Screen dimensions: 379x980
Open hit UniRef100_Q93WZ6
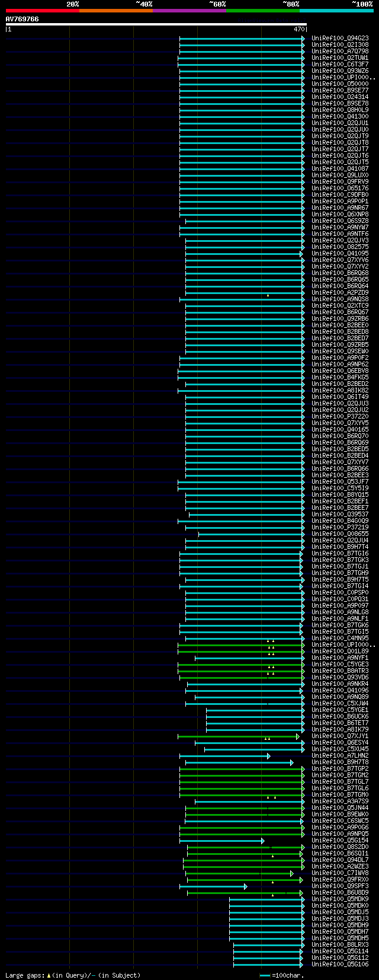[x=340, y=71]
